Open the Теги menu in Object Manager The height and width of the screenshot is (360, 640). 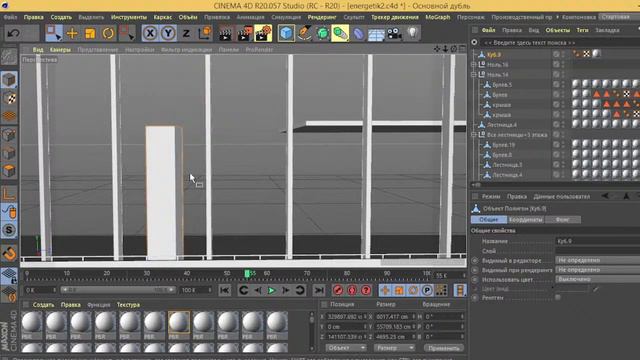582,30
